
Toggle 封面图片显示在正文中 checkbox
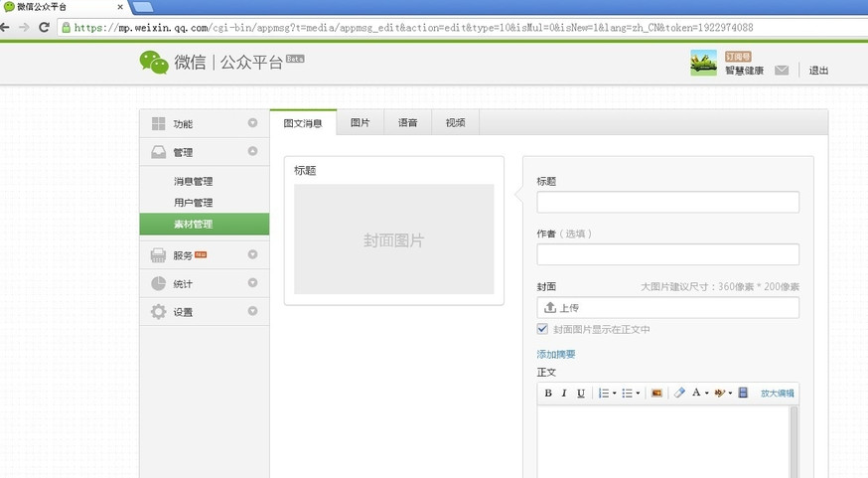coord(542,329)
